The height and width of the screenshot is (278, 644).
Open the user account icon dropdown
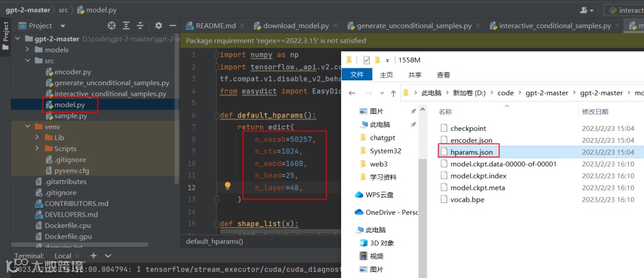[x=587, y=10]
